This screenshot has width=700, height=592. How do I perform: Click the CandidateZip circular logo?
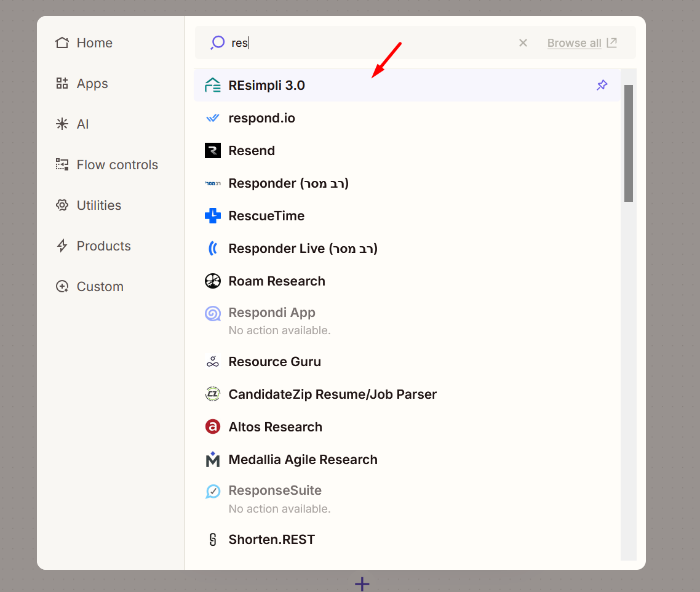(x=212, y=394)
